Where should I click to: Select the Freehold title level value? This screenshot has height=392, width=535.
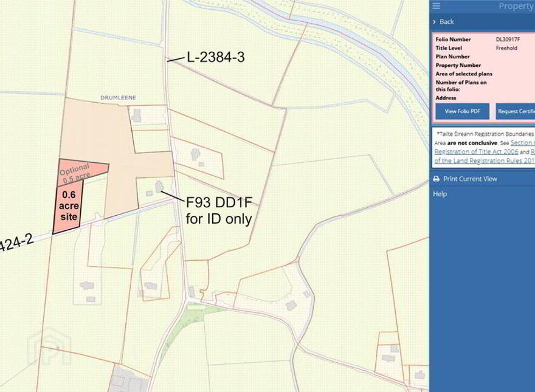coord(506,48)
